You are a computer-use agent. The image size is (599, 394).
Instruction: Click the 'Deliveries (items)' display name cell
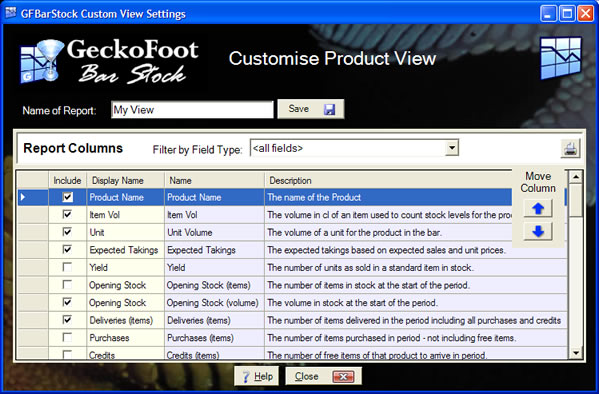(x=126, y=320)
